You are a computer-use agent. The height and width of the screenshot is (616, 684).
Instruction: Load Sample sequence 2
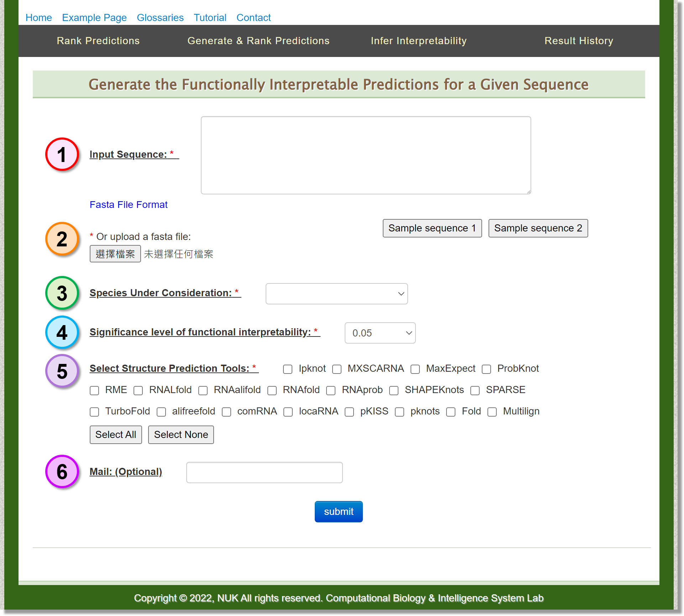pos(538,228)
